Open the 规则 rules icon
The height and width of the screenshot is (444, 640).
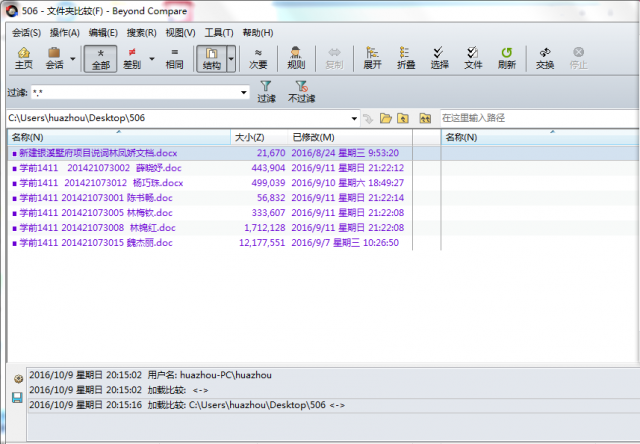click(x=296, y=58)
